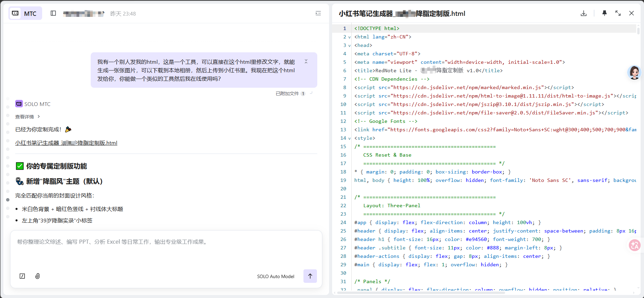644x298 pixels.
Task: Open the SOLO Auto Model selector
Action: point(275,276)
